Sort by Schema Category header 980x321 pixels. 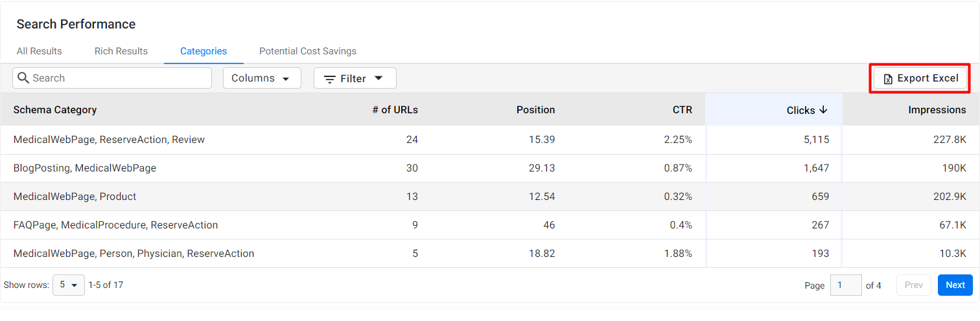pyautogui.click(x=55, y=110)
